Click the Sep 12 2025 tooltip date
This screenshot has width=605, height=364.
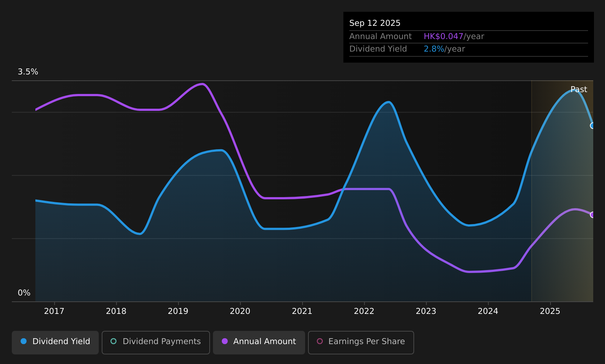(x=375, y=23)
